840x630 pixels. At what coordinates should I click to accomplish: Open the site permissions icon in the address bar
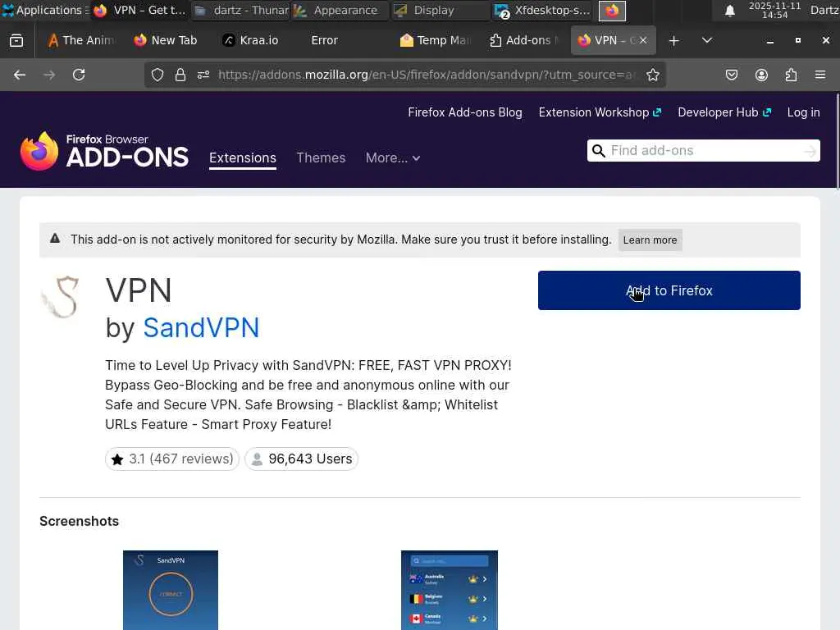203,75
